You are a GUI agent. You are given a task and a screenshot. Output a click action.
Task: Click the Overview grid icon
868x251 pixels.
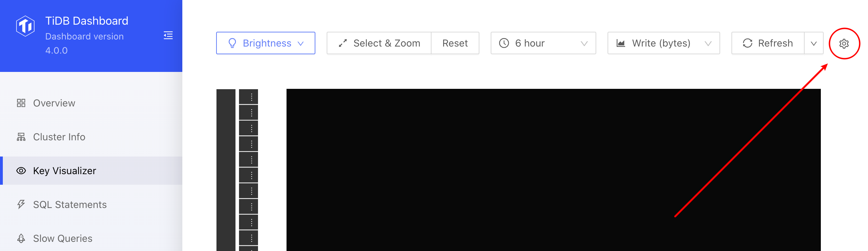(21, 103)
